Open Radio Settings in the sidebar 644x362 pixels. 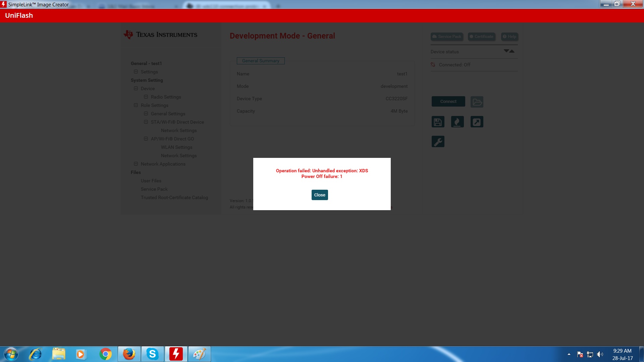(x=166, y=97)
